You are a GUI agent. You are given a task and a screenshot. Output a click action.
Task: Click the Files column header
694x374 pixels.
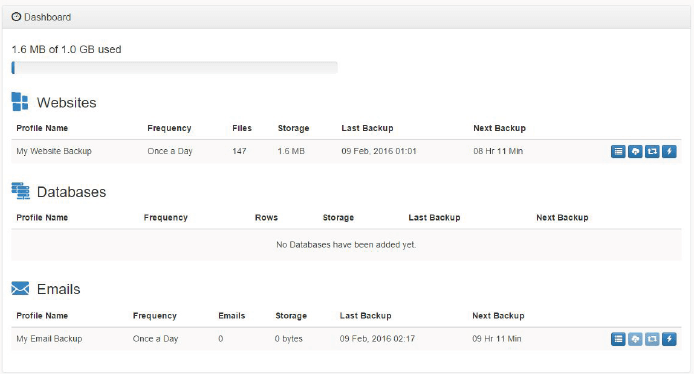click(x=242, y=128)
